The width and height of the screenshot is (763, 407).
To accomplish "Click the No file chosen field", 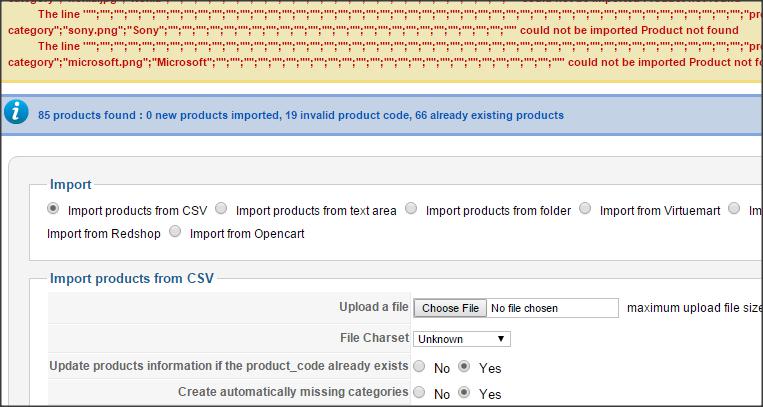I will (552, 308).
